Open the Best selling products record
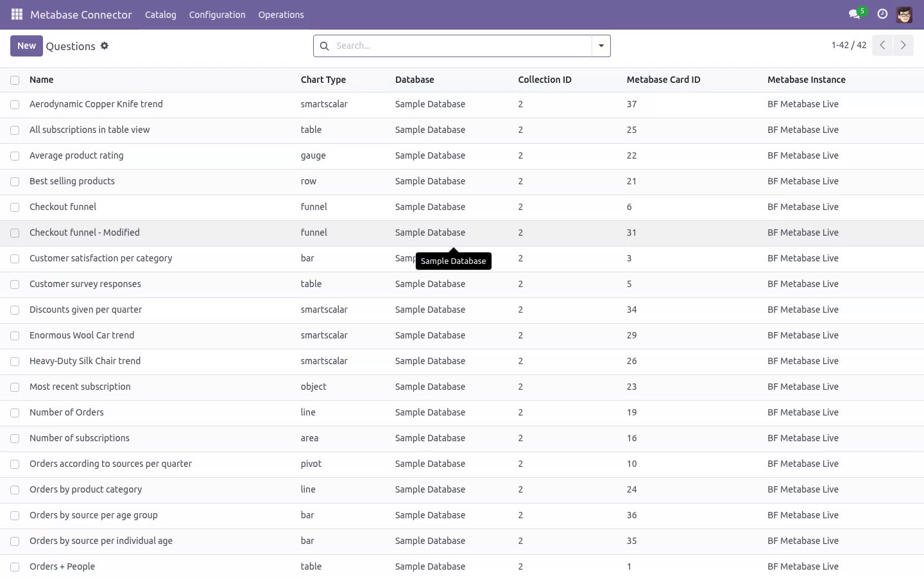Image resolution: width=924 pixels, height=578 pixels. (72, 181)
